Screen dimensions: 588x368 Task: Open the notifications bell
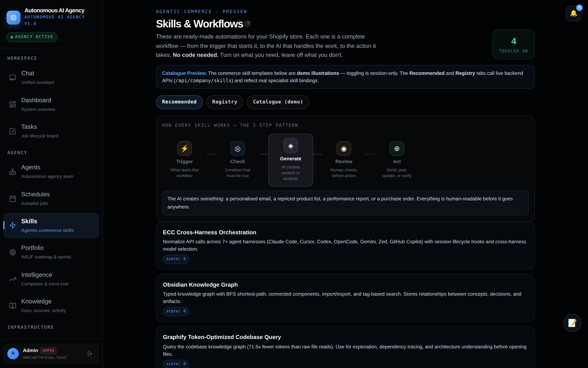574,13
